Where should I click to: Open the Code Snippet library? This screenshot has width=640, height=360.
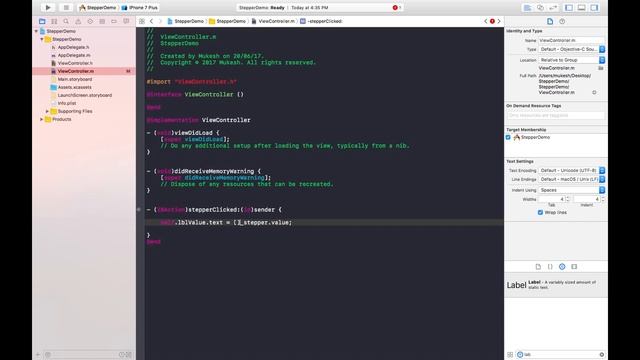pyautogui.click(x=550, y=267)
